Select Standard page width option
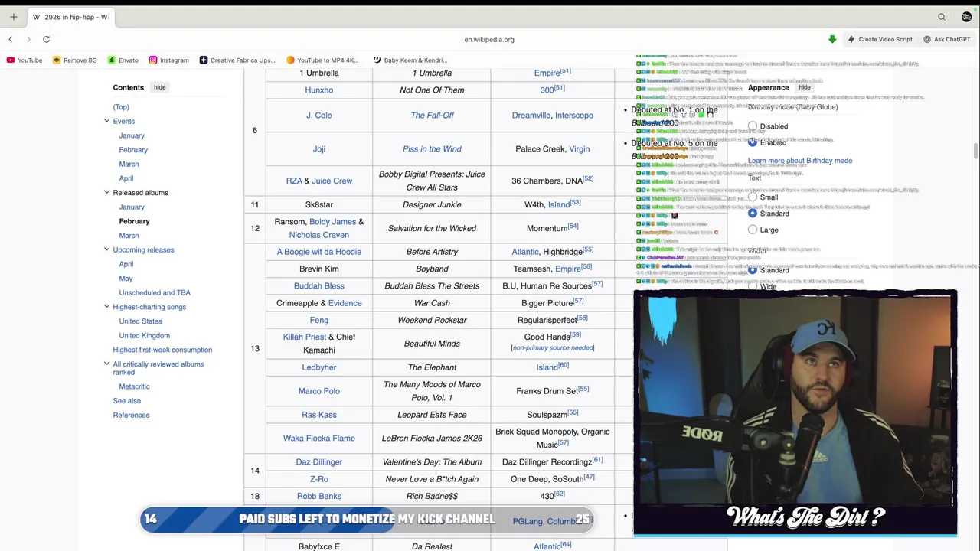Screen dimensions: 980x551 [x=753, y=270]
